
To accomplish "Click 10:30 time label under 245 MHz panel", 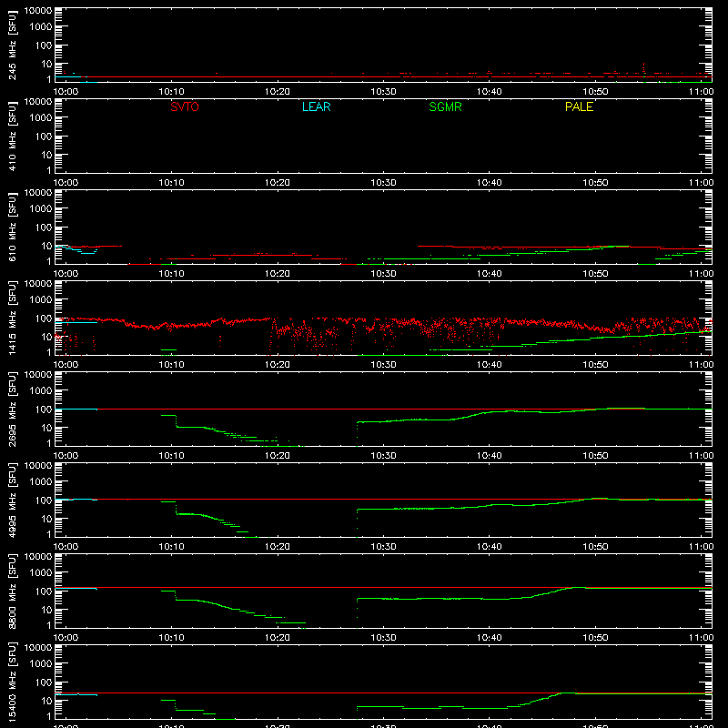I will click(383, 92).
